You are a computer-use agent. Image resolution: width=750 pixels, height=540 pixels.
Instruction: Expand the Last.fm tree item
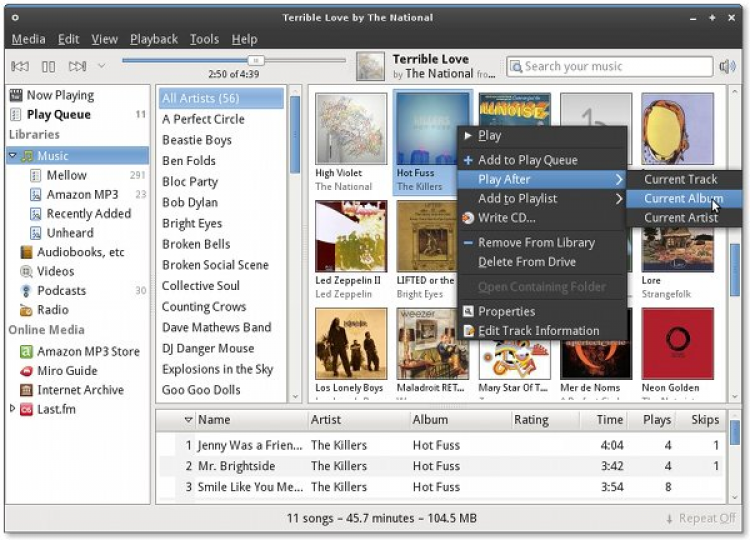click(12, 409)
